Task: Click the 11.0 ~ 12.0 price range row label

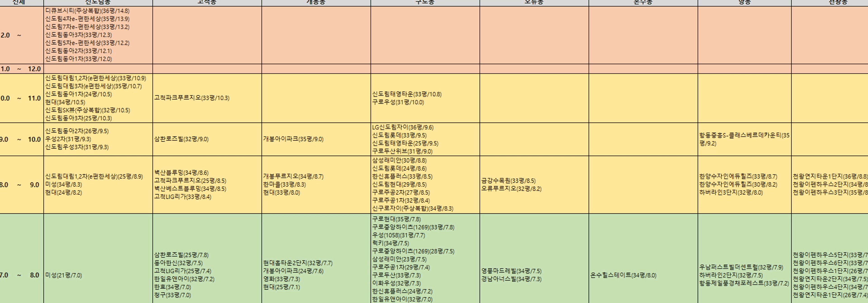Action: [x=21, y=69]
